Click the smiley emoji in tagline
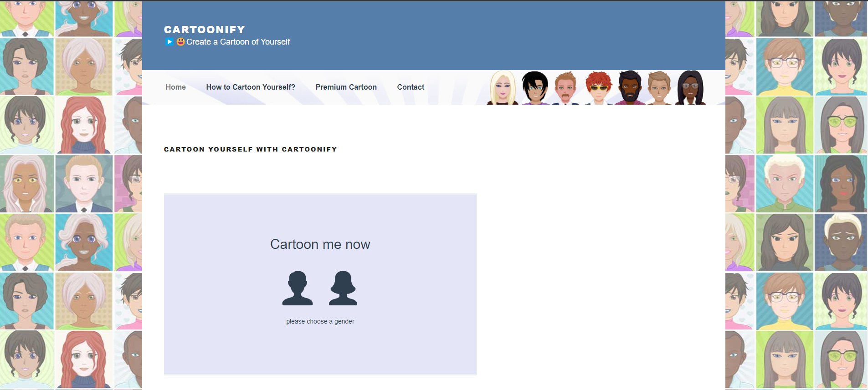The width and height of the screenshot is (868, 390). pos(180,41)
